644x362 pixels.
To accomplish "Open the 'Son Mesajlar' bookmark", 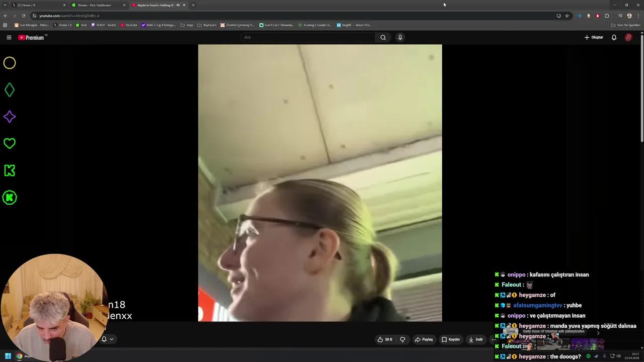I will tap(32, 25).
